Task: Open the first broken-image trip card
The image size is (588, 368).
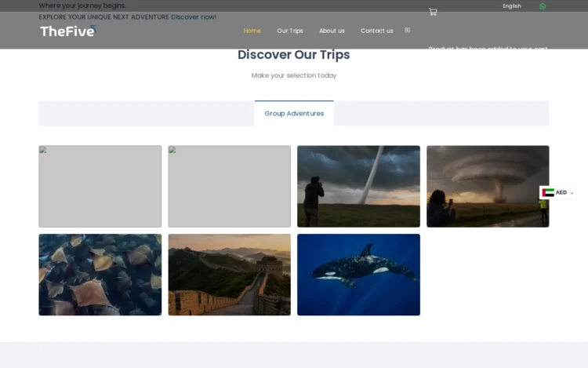Action: pos(100,187)
